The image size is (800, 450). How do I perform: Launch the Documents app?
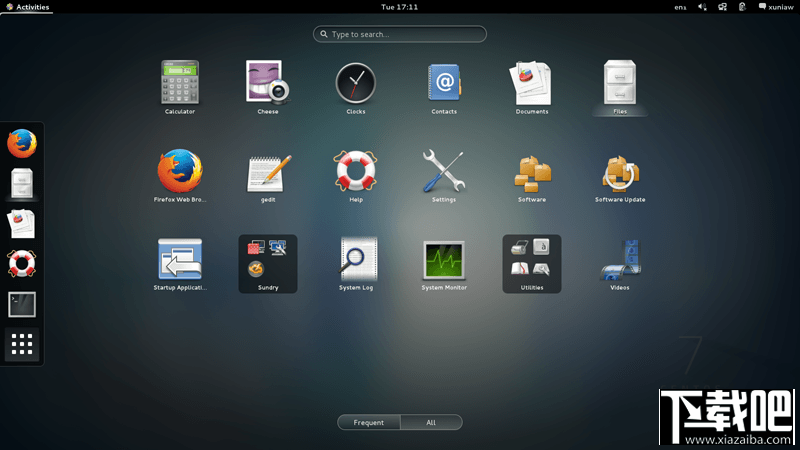coord(532,87)
